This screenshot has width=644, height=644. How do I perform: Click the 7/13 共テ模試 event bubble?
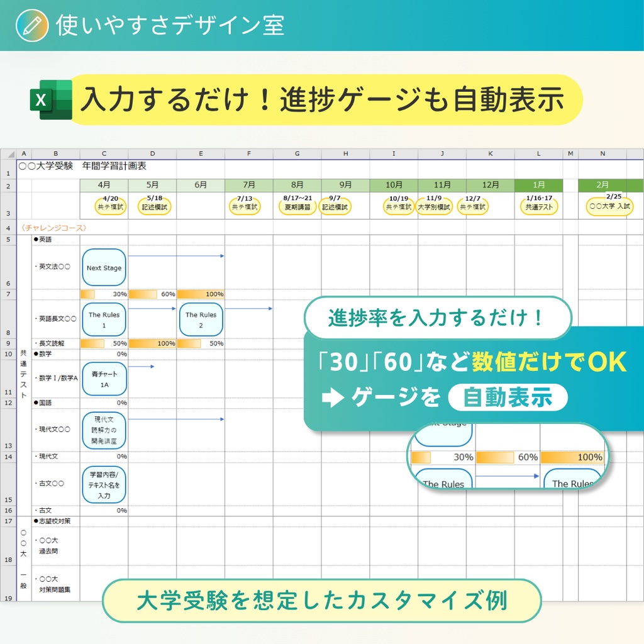coord(245,204)
